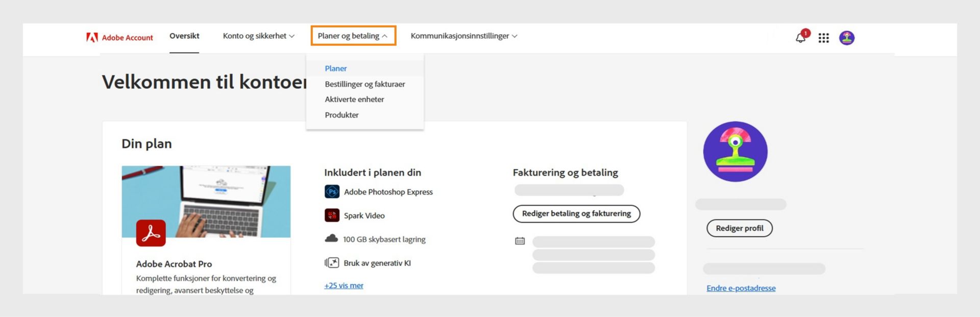Viewport: 980px width, 317px height.
Task: Click the Din plan heading
Action: [146, 144]
